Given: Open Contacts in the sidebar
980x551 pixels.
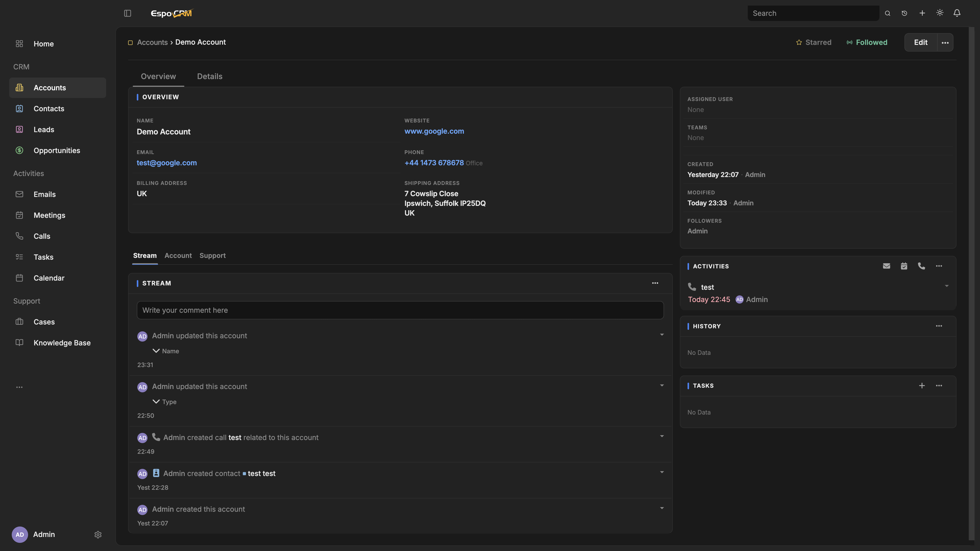Looking at the screenshot, I should pyautogui.click(x=57, y=109).
